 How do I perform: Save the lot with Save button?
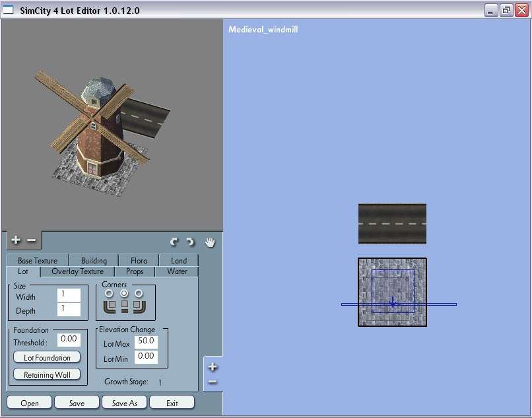[77, 403]
